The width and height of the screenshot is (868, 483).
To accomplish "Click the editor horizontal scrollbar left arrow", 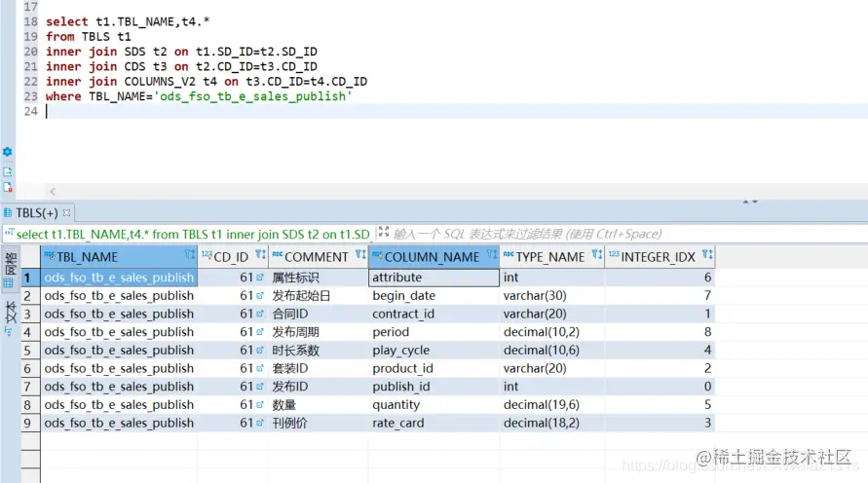I will click(53, 192).
